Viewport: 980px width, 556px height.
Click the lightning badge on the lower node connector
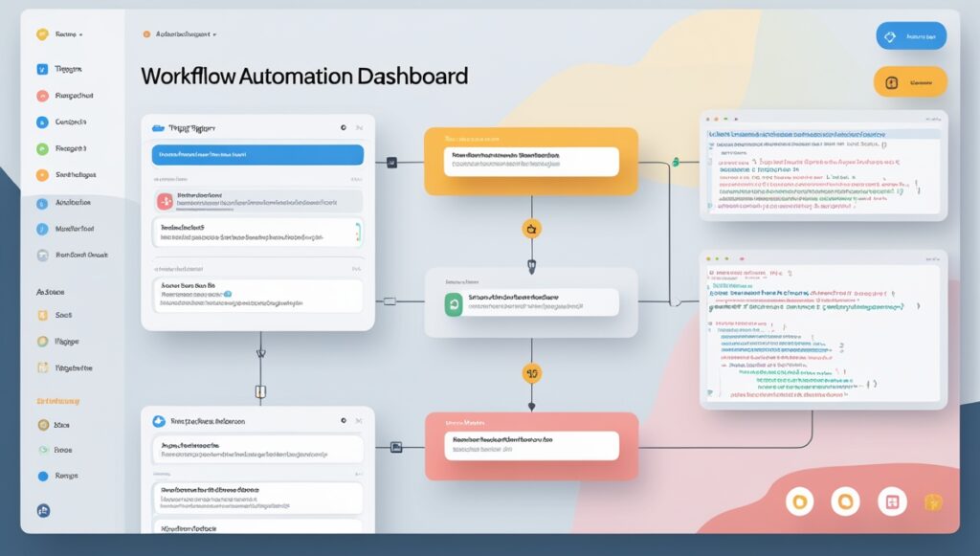[x=532, y=373]
